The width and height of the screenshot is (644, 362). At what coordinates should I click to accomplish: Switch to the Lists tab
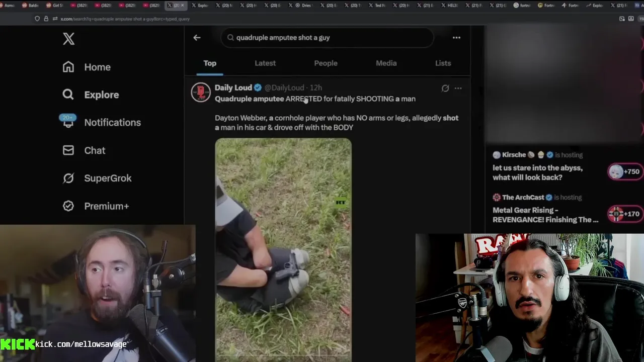tap(443, 63)
